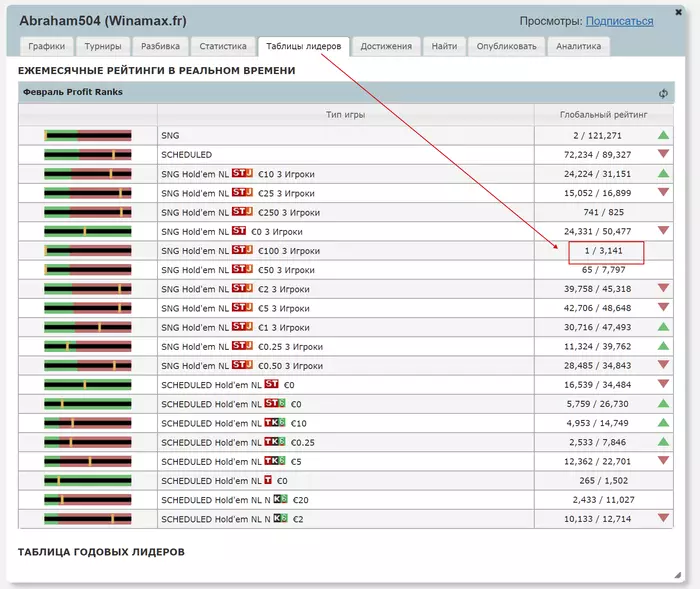
Task: Click down arrow in 16,539 / 34,484 row
Action: coord(663,384)
